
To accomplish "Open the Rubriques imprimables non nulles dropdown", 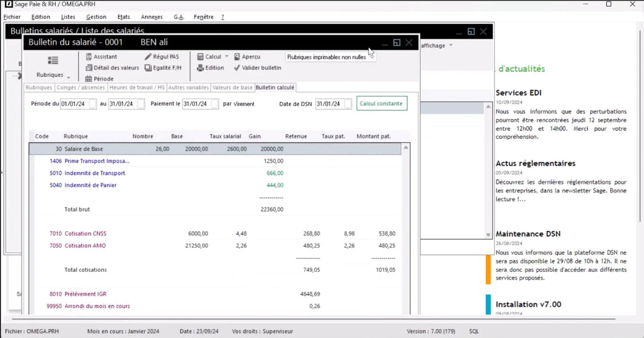I will click(x=330, y=57).
